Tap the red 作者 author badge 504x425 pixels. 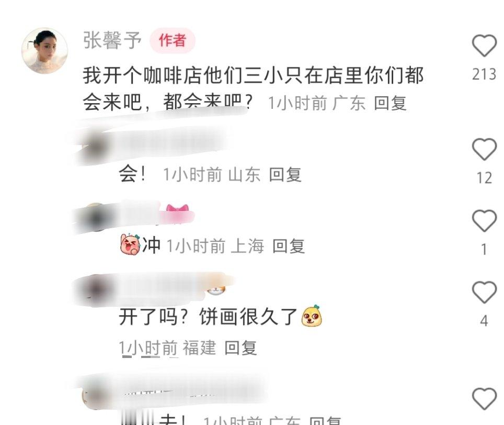[x=173, y=40]
